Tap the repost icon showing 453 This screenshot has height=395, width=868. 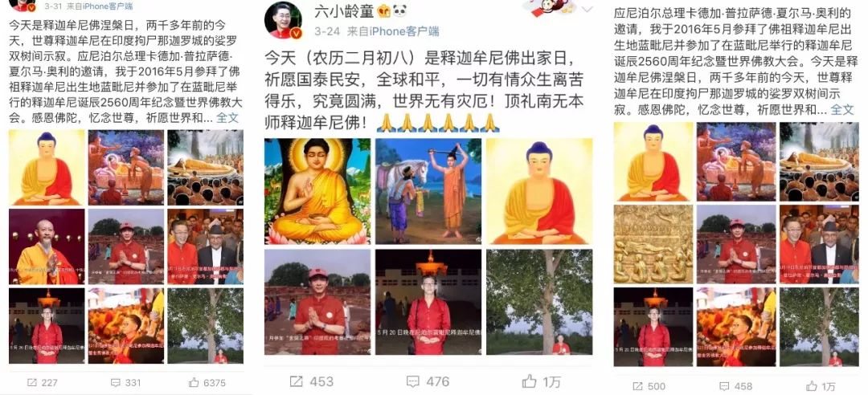(296, 381)
